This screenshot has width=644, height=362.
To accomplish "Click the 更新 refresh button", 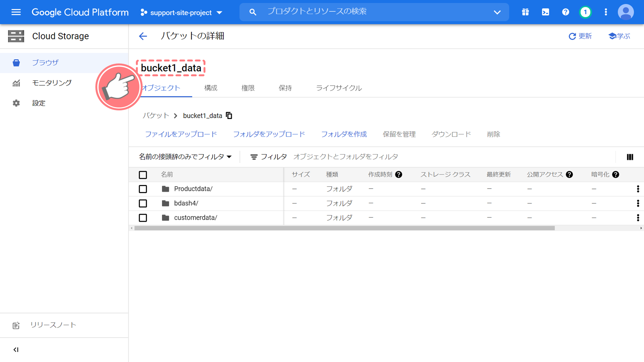I will pyautogui.click(x=580, y=36).
